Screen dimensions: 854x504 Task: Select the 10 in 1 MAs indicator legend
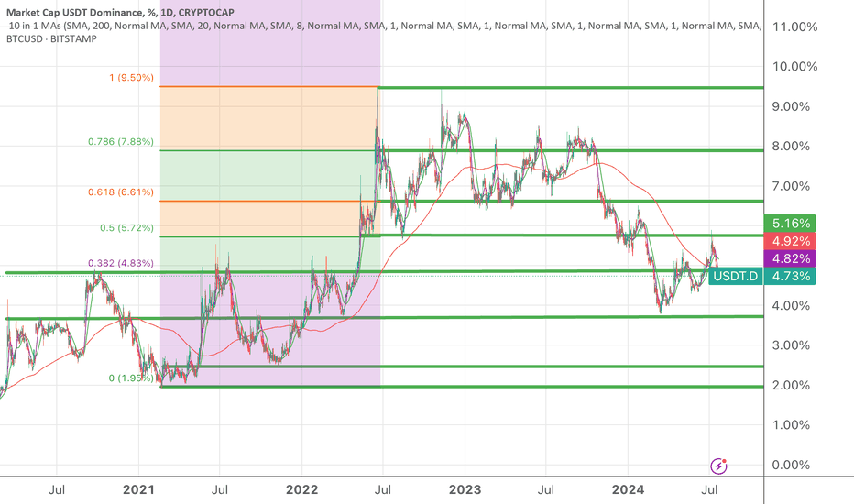385,26
